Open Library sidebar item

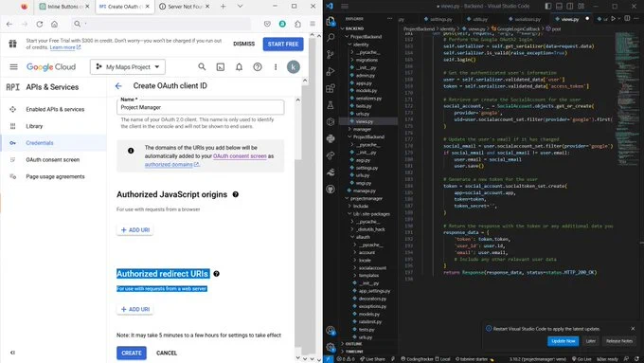(x=34, y=126)
